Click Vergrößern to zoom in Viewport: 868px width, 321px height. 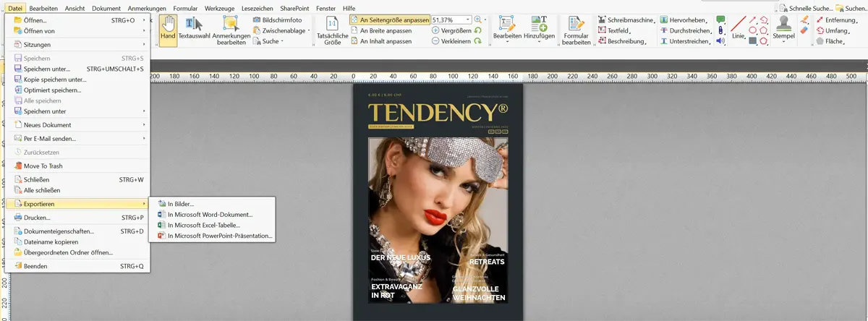tap(451, 31)
